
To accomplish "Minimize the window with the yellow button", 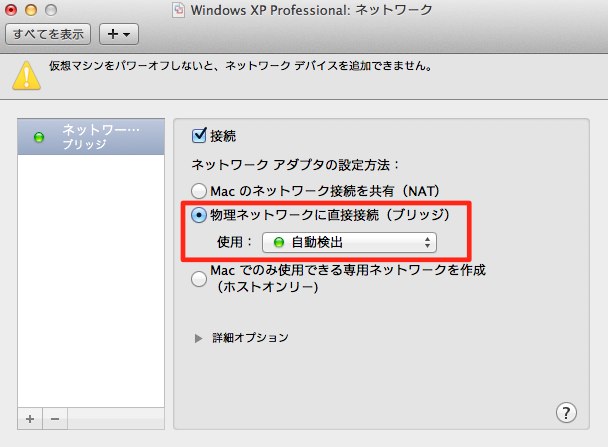I will (31, 10).
